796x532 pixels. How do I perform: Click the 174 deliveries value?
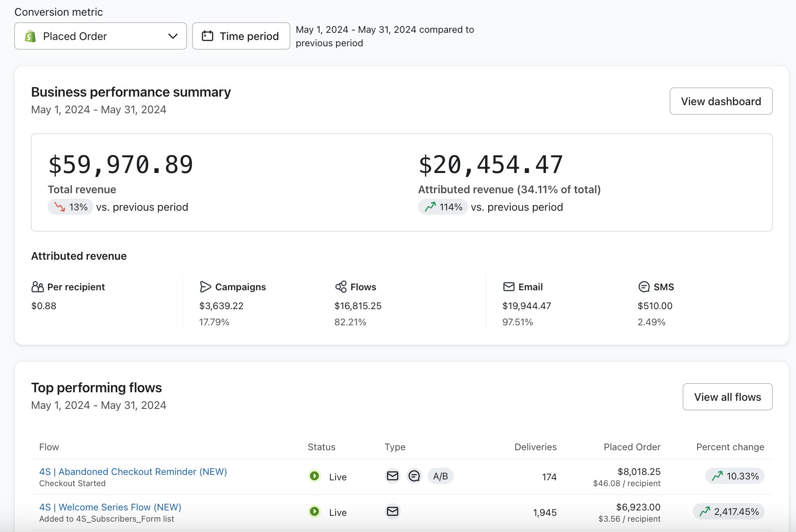pos(549,477)
